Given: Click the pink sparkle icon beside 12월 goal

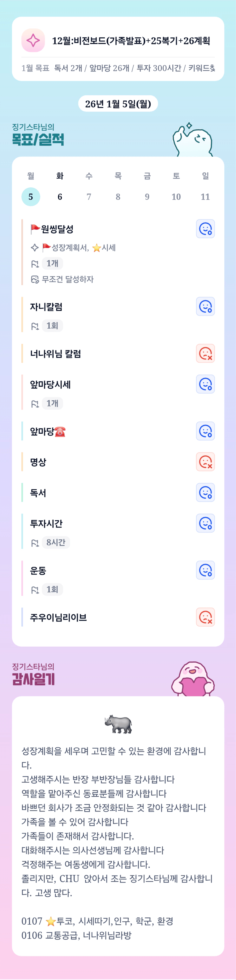Looking at the screenshot, I should click(x=33, y=40).
